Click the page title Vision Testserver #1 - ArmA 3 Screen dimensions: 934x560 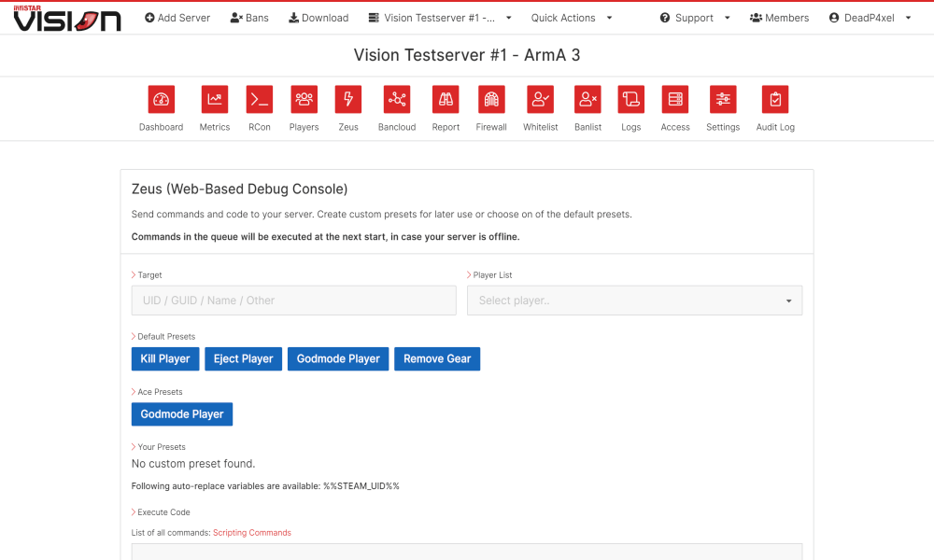point(467,55)
